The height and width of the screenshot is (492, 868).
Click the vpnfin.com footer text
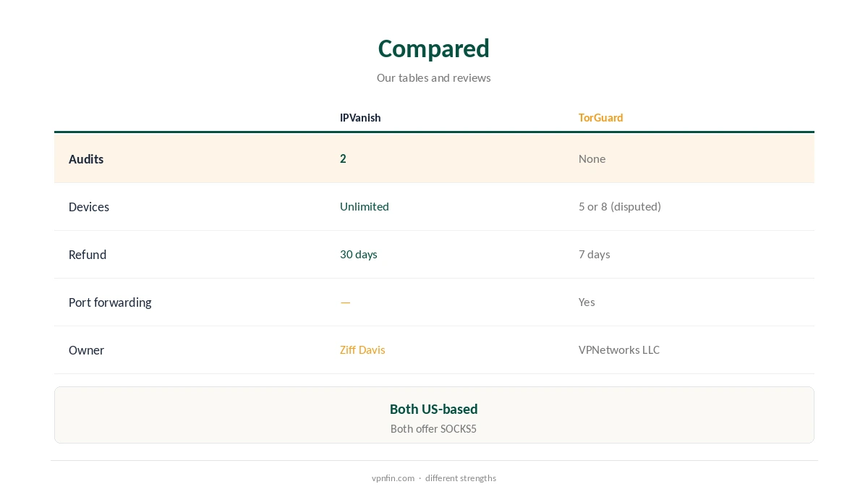tap(393, 478)
